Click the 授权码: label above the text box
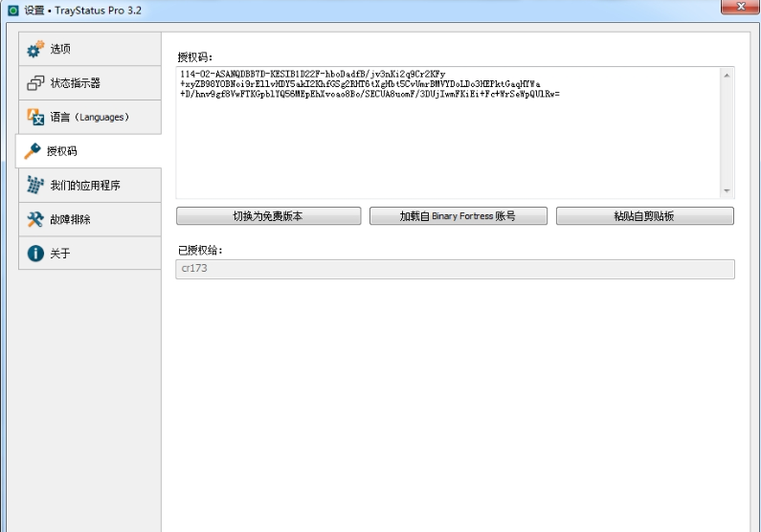The width and height of the screenshot is (761, 532). tap(195, 57)
